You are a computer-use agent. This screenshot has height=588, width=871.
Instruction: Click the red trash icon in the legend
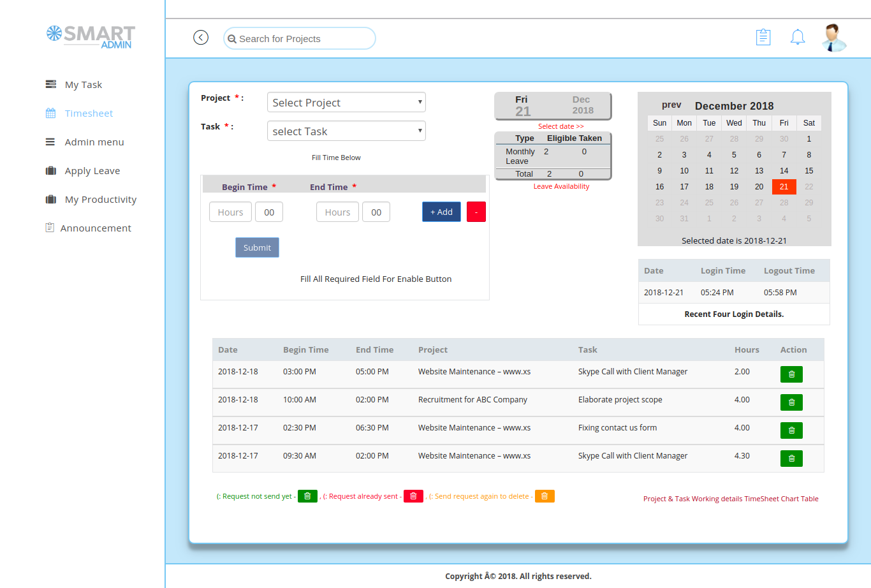[413, 496]
